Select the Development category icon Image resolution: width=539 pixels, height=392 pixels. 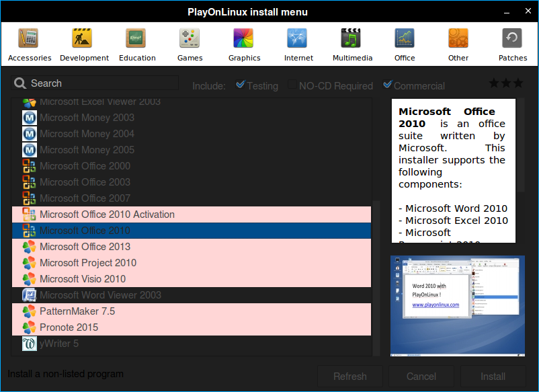coord(83,44)
